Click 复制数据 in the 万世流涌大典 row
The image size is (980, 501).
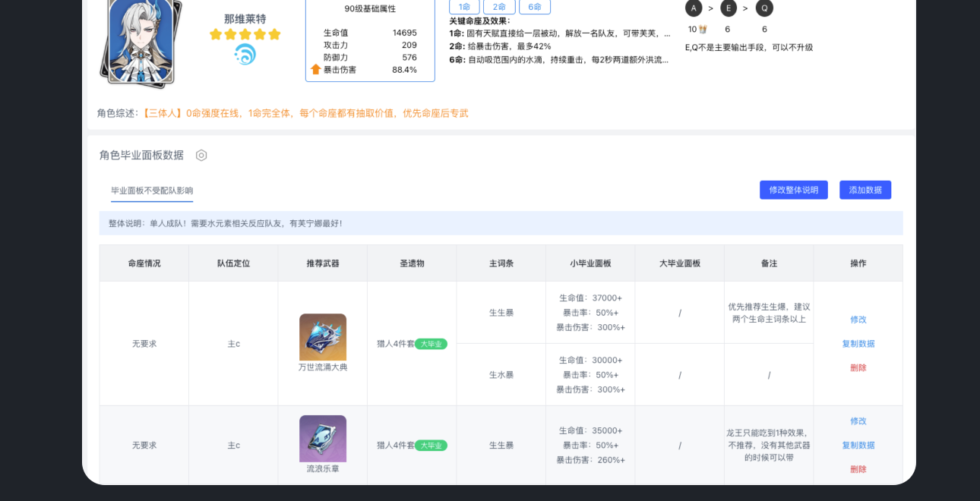(858, 344)
